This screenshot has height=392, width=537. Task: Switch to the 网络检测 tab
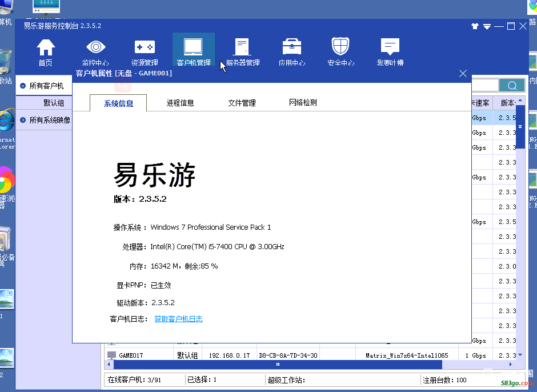[303, 103]
